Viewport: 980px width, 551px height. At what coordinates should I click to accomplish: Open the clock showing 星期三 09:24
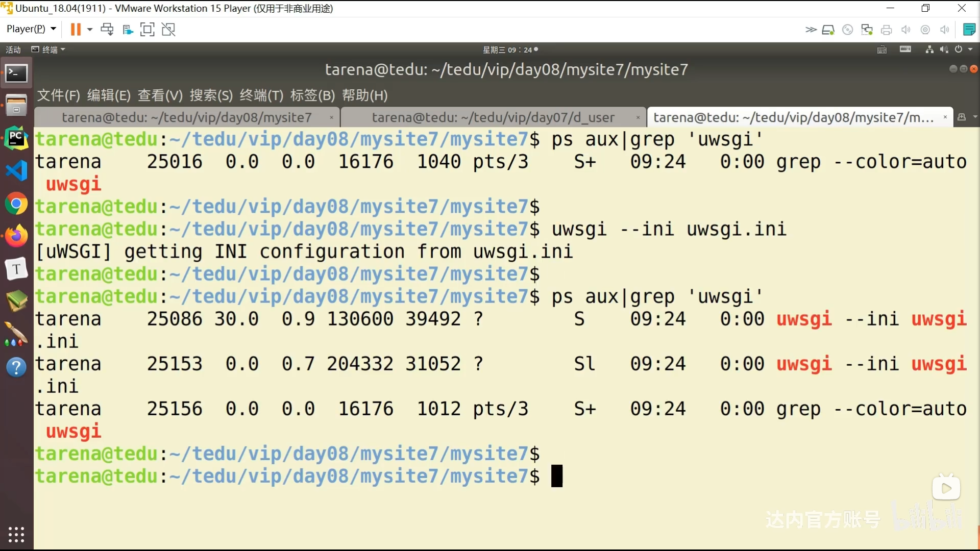point(510,49)
